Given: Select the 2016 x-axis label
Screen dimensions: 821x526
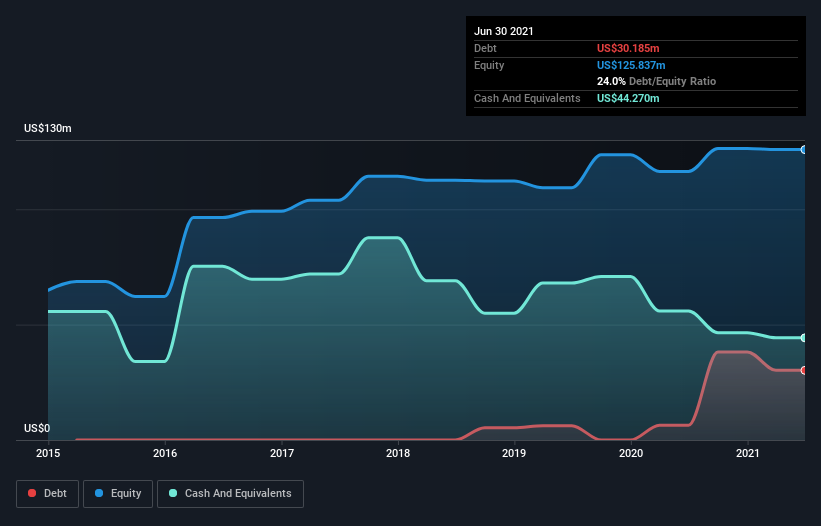Looking at the screenshot, I should (165, 453).
